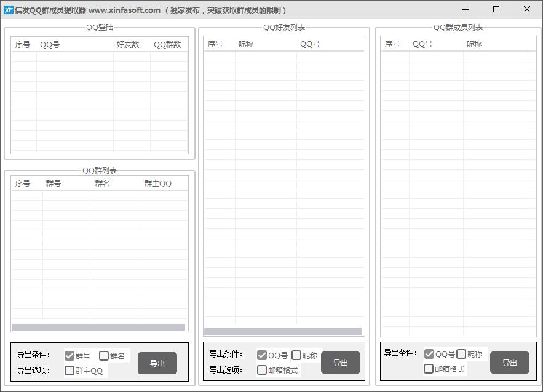The height and width of the screenshot is (392, 543).
Task: Sort by QQ群数 column header
Action: [169, 45]
